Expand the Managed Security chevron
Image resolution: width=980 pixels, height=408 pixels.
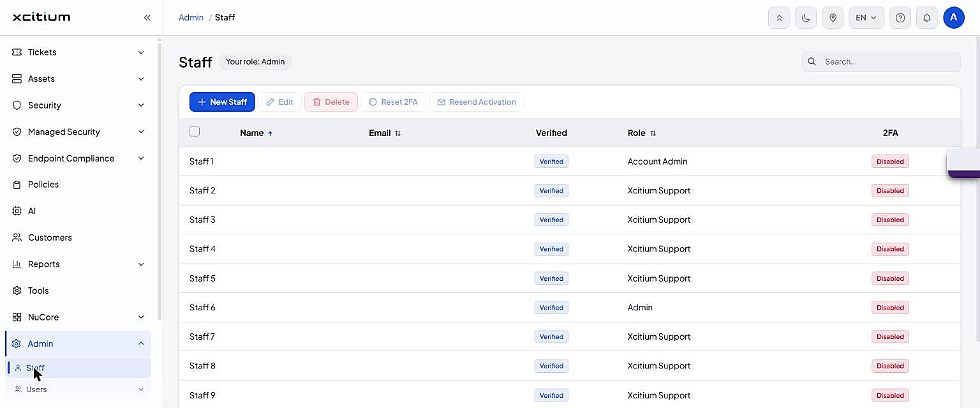(x=141, y=132)
